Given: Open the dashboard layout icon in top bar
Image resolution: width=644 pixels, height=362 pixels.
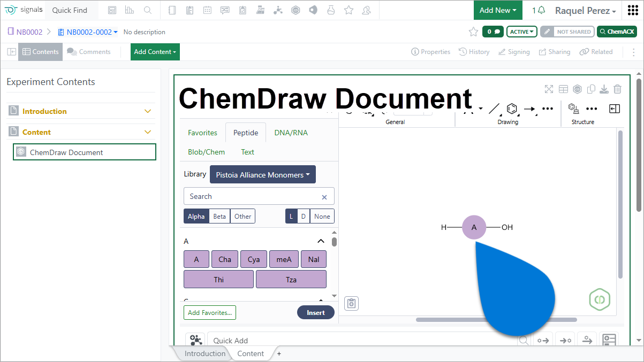Looking at the screenshot, I should pyautogui.click(x=112, y=10).
